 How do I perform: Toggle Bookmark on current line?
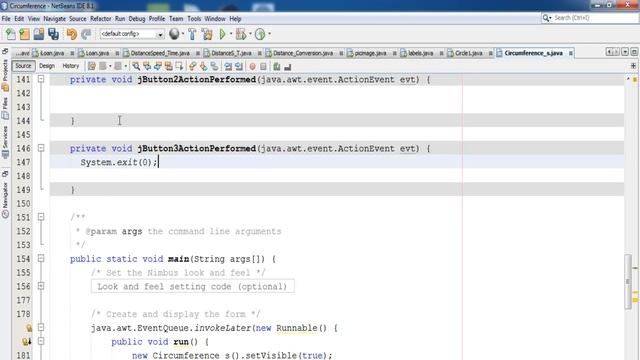point(214,66)
